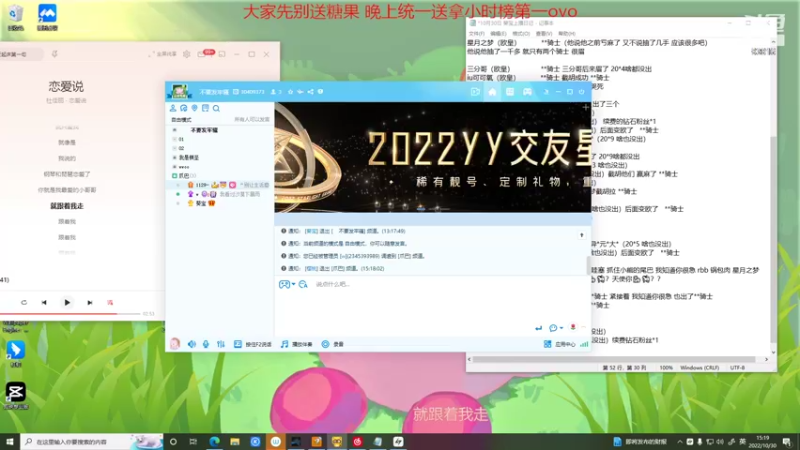Click the user avatar in YY bottom bar

tap(175, 344)
